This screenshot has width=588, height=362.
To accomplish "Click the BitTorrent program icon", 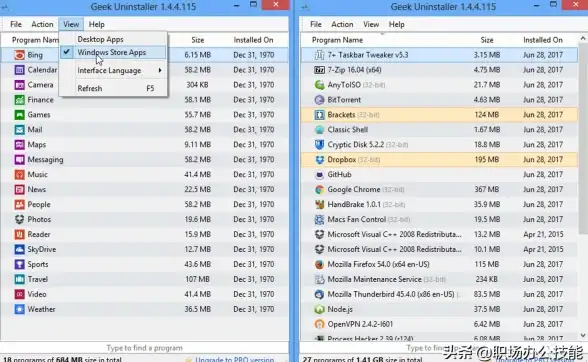I will 320,100.
